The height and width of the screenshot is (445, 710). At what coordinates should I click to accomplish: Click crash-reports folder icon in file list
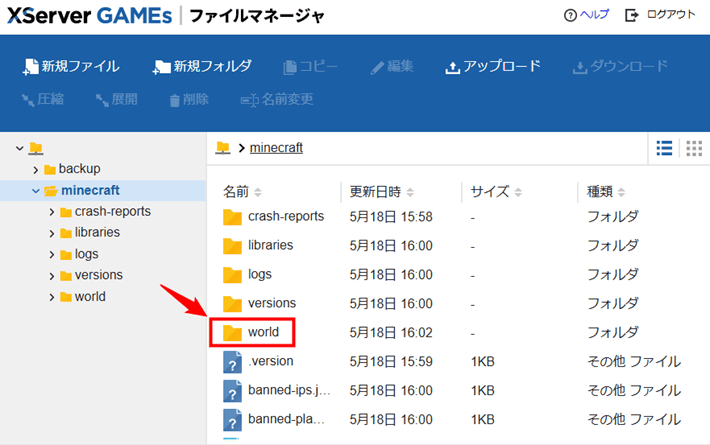[232, 217]
